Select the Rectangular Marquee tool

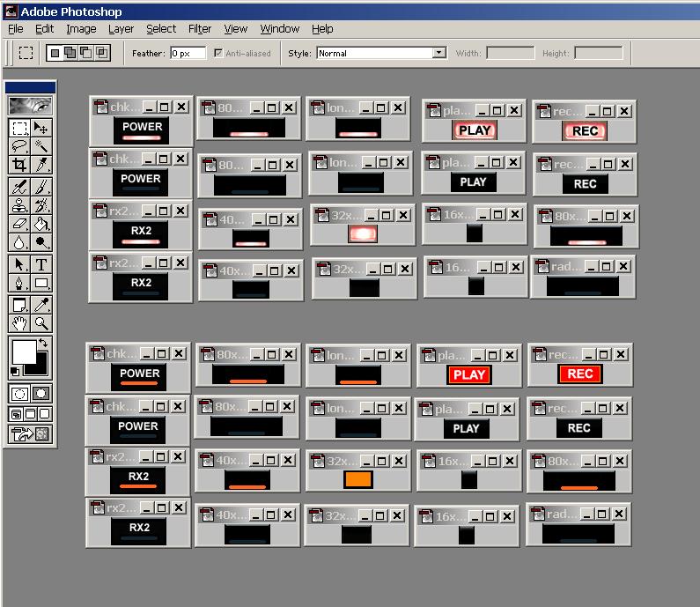click(19, 129)
